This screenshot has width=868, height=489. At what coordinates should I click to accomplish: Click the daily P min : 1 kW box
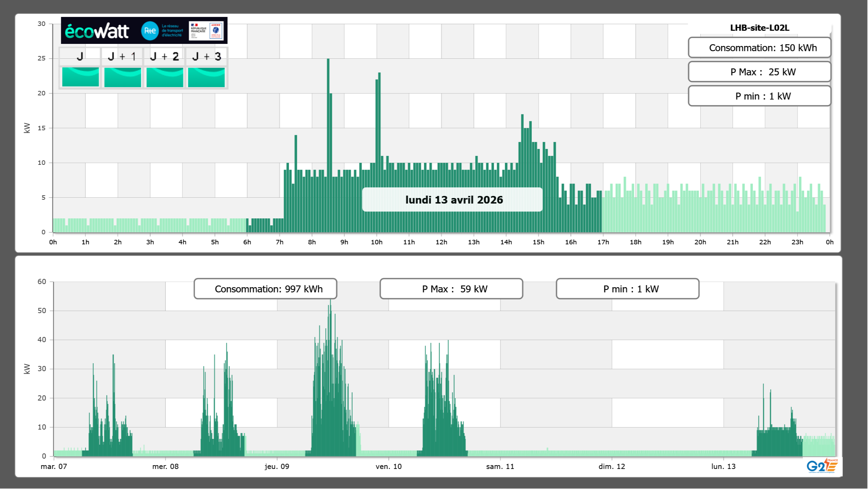759,96
